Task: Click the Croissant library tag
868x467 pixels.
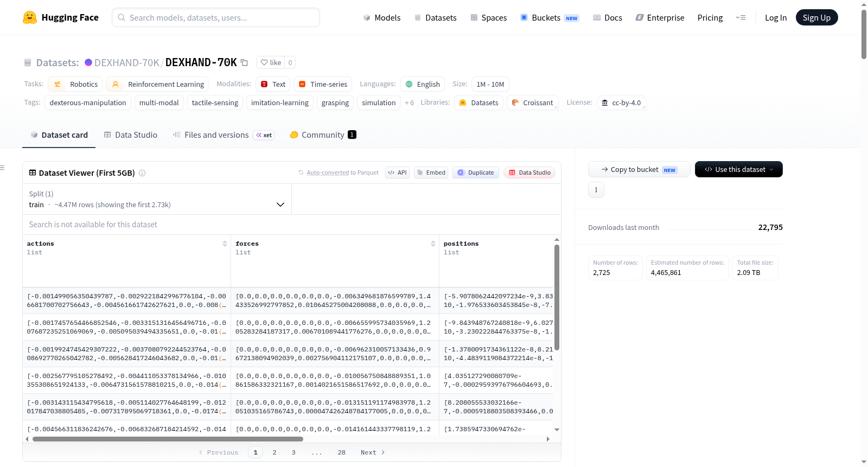Action: (532, 103)
